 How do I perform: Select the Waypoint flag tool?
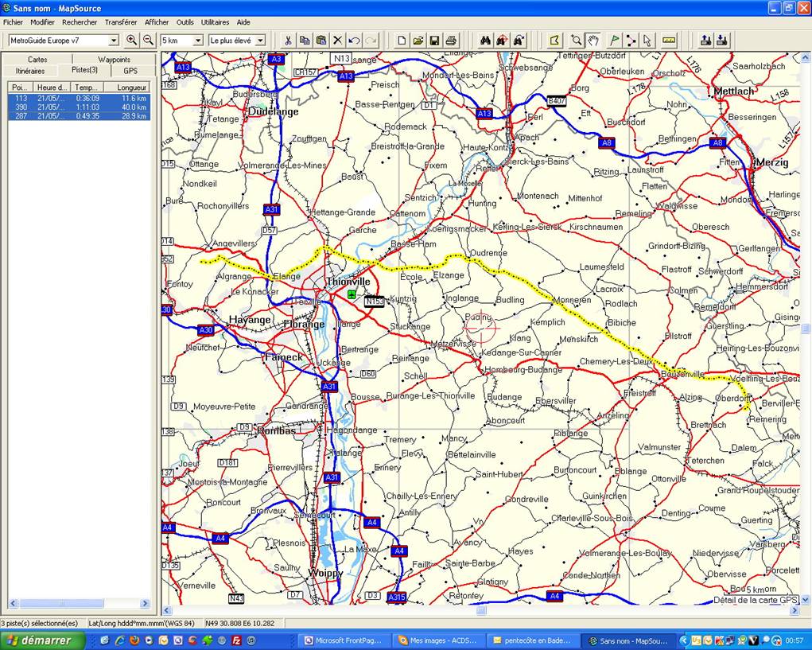click(614, 40)
